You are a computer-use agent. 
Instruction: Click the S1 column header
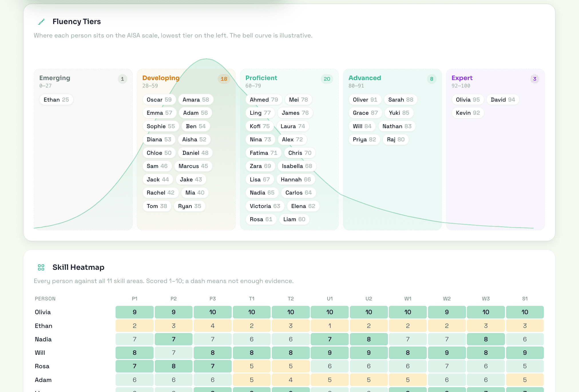(x=525, y=299)
